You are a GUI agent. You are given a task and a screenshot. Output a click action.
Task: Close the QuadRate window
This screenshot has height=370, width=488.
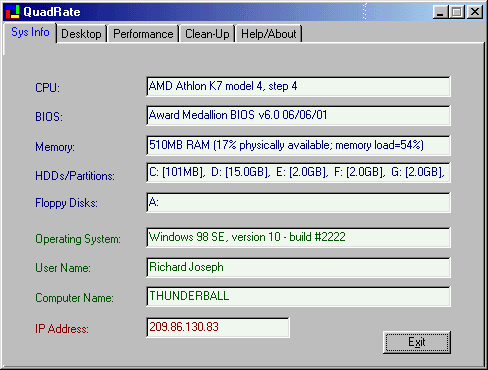475,12
